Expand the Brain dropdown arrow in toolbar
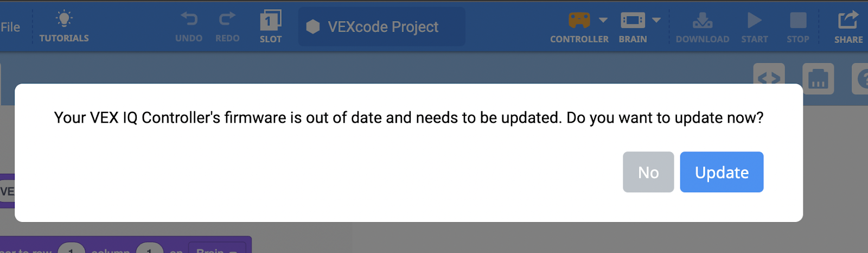 pos(656,20)
